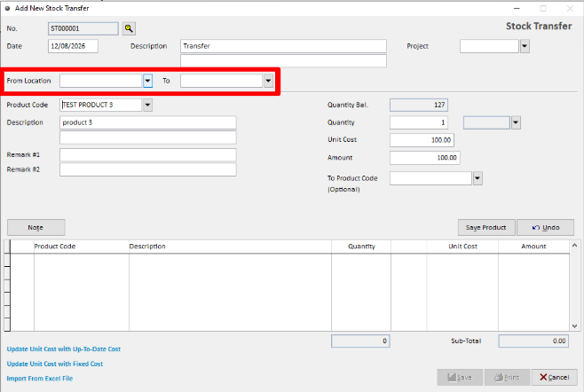This screenshot has width=584, height=392.
Task: Click the Project input field
Action: coord(489,46)
